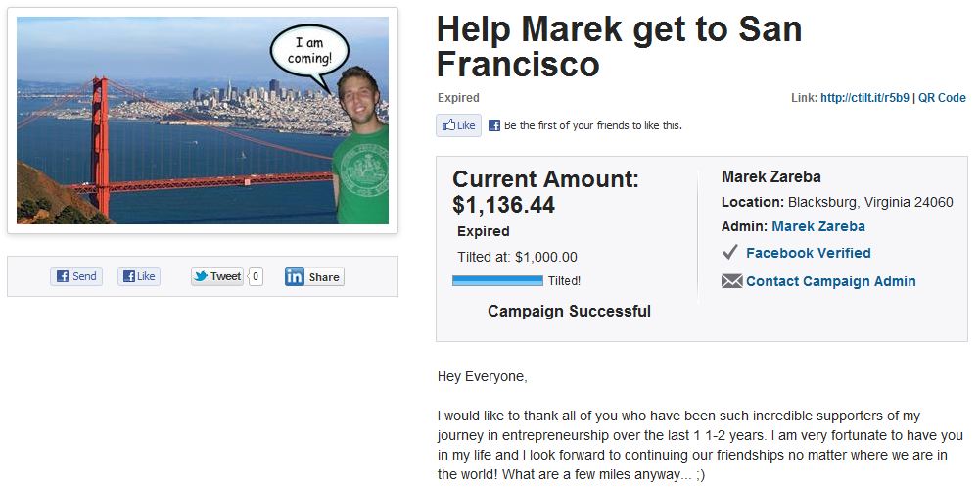Open the QR Code link
Viewport: 980px width, 489px height.
[942, 98]
